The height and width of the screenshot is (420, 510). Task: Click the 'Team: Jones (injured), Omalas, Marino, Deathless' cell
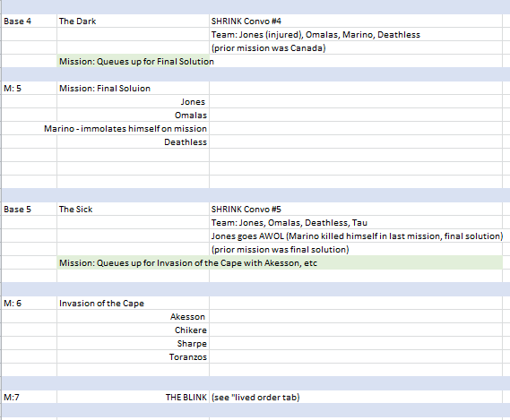tap(356, 34)
